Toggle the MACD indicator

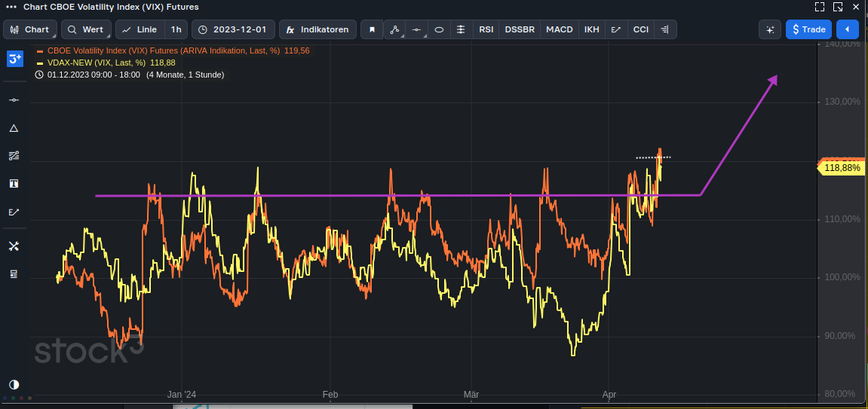(559, 29)
